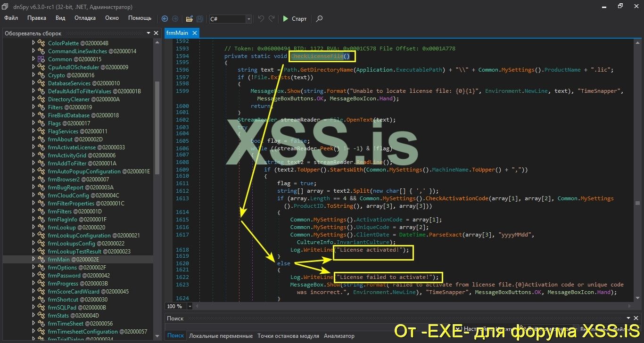
Task: Open the 100% zoom level dropdown
Action: coord(189,306)
